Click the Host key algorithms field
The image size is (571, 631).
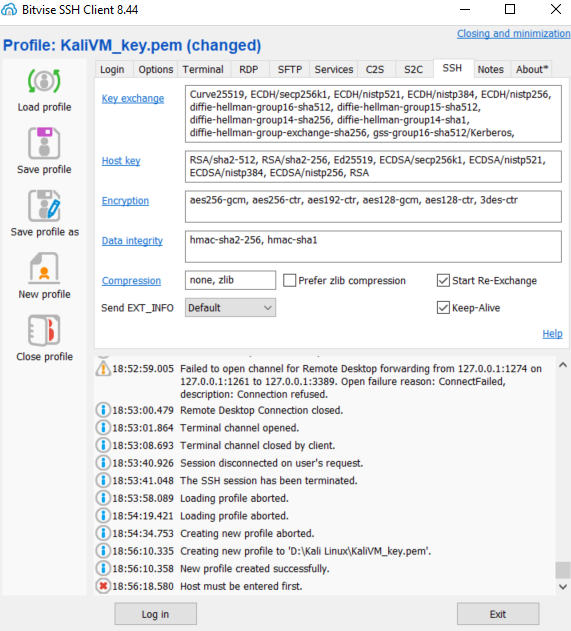click(x=373, y=167)
